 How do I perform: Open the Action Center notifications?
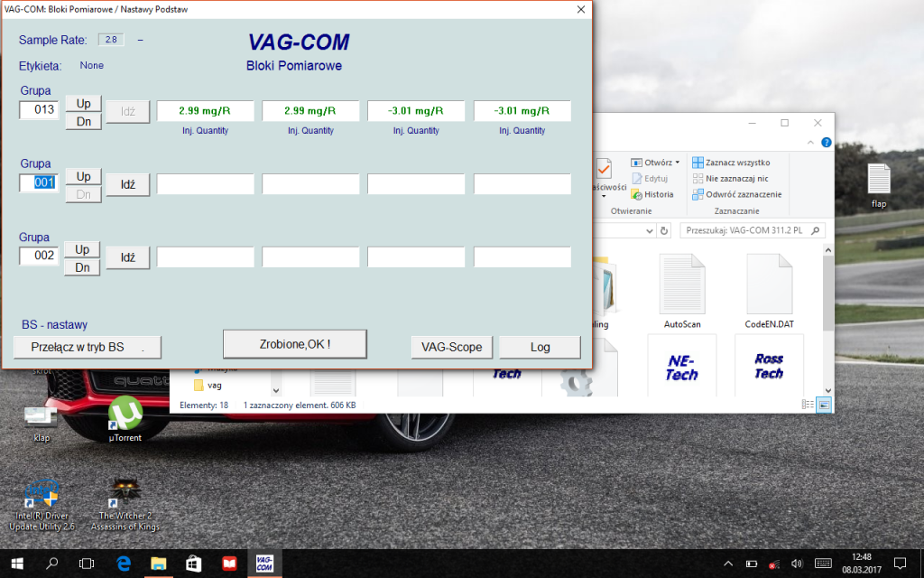tap(900, 564)
